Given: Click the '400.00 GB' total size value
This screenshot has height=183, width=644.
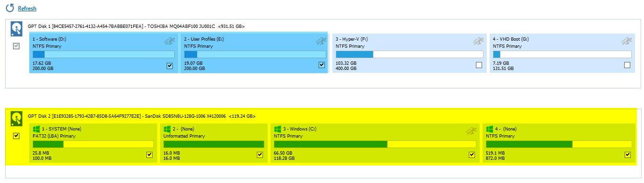Looking at the screenshot, I should tap(346, 69).
